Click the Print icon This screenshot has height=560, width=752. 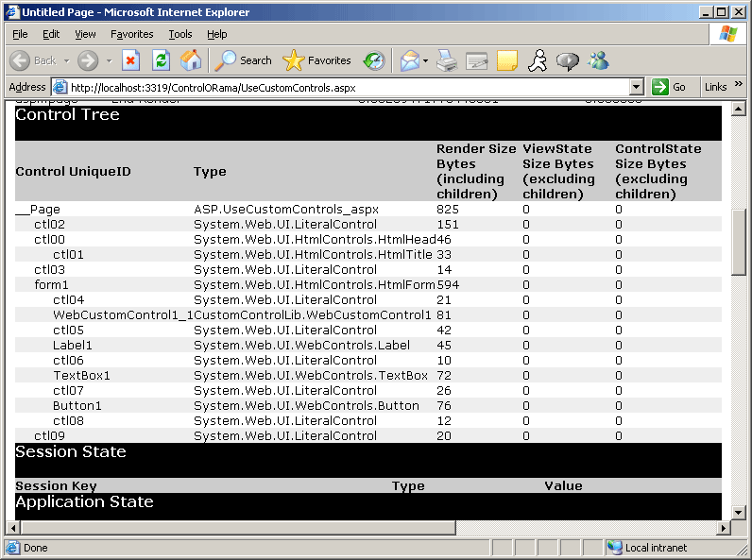click(x=447, y=60)
